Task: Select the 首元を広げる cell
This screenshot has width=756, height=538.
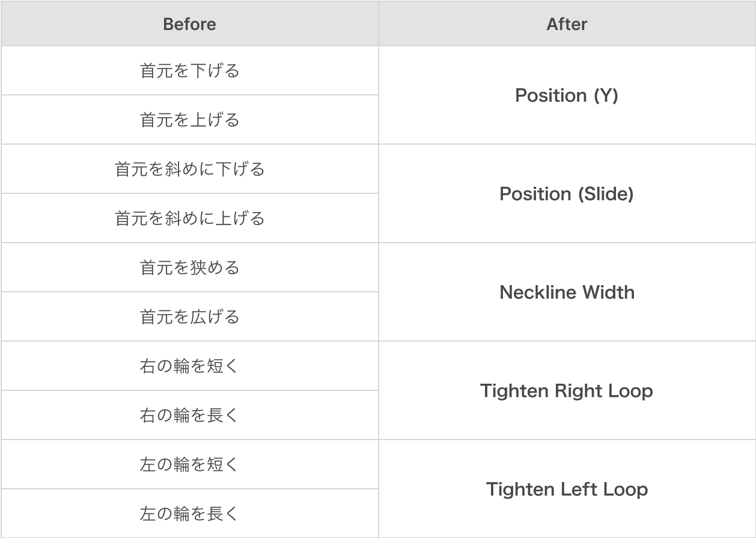Action: coord(189,316)
